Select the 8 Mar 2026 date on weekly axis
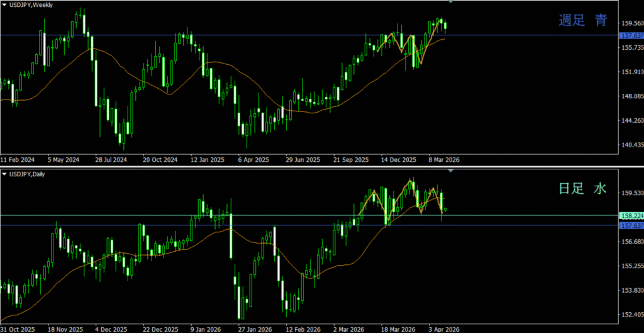The image size is (644, 333). (x=444, y=160)
